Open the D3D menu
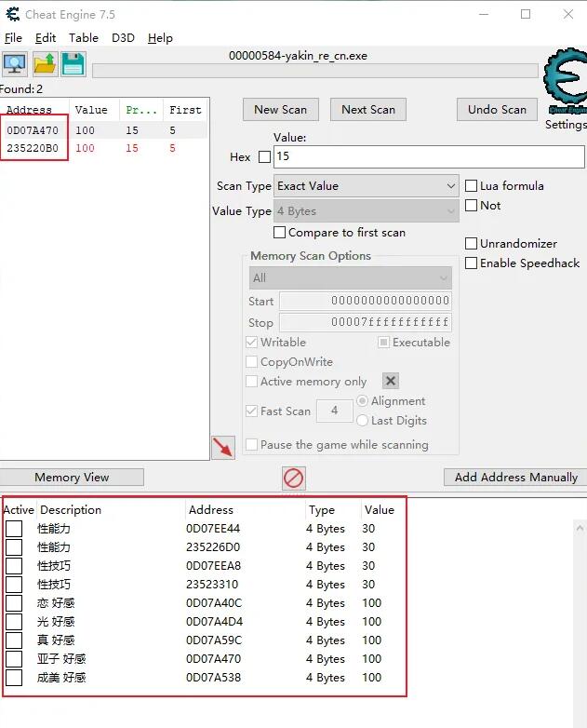Image resolution: width=587 pixels, height=728 pixels. point(123,38)
